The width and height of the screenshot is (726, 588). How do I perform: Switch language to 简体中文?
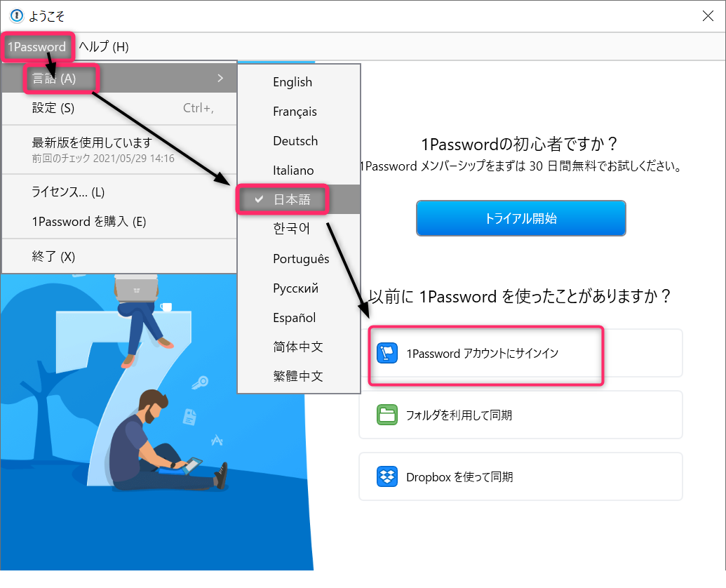tap(299, 347)
